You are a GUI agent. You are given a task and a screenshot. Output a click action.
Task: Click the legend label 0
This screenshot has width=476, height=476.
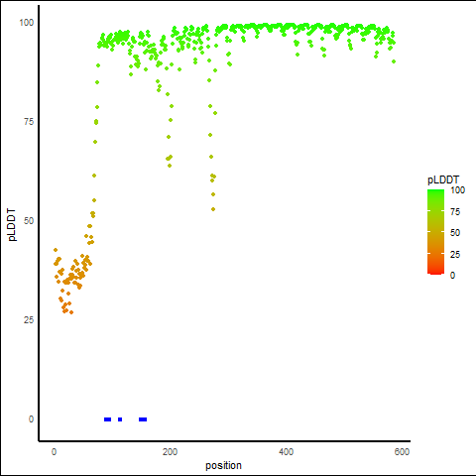tap(452, 275)
